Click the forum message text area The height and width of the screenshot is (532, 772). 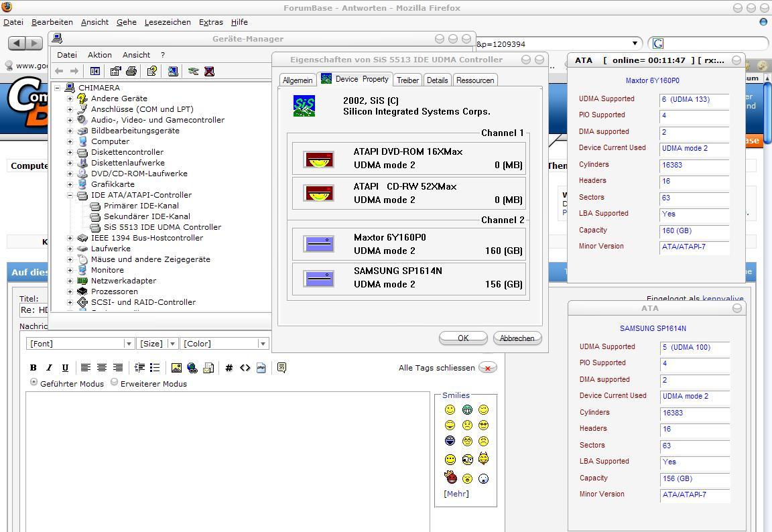(228, 462)
